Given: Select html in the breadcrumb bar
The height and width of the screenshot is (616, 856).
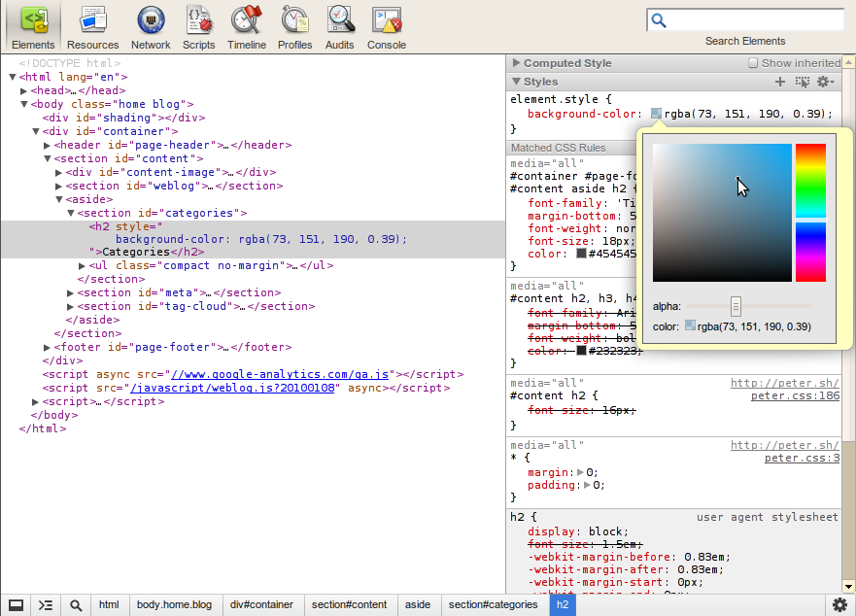Looking at the screenshot, I should click(109, 604).
